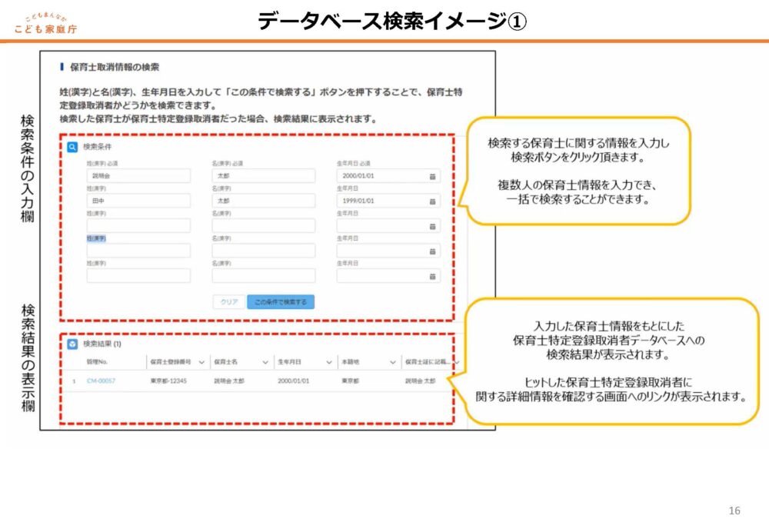Click surname field containing 説明会

point(138,176)
